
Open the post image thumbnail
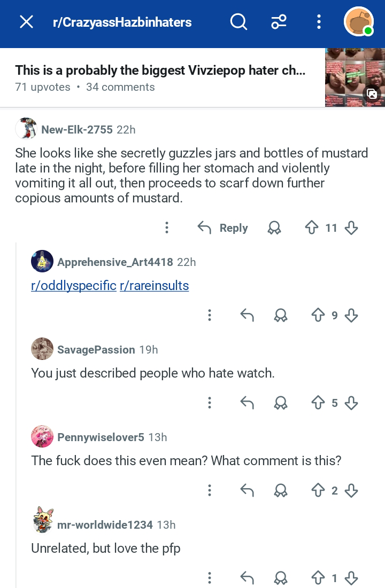(x=355, y=77)
